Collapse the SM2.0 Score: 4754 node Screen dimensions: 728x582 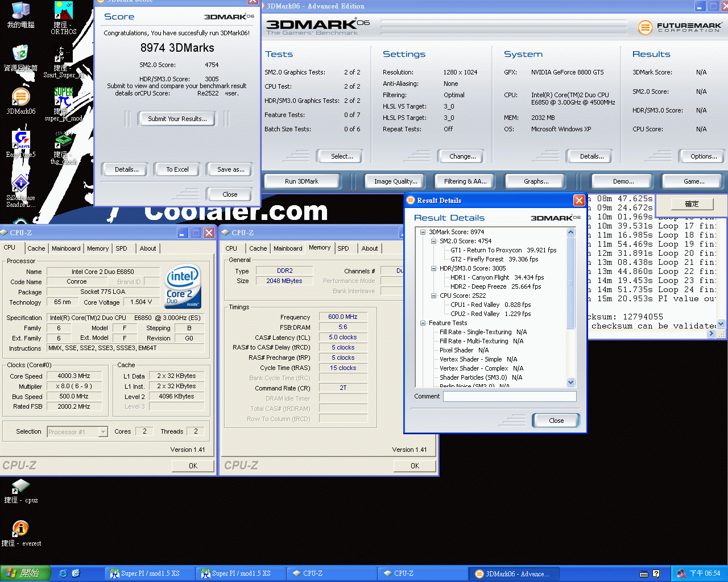[x=433, y=241]
